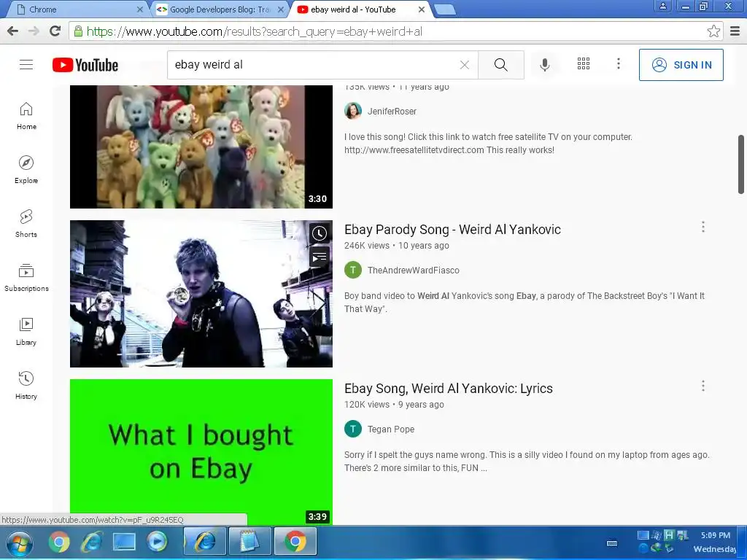
Task: Visit Tegan Pope channel
Action: pyautogui.click(x=391, y=429)
